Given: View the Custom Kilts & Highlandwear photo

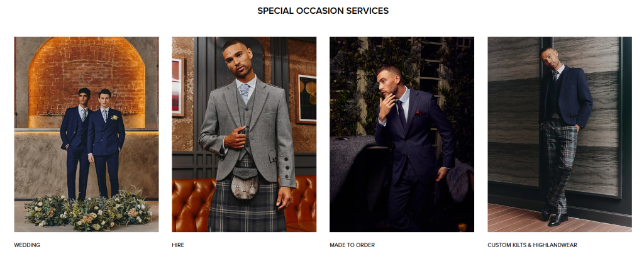Looking at the screenshot, I should point(559,135).
